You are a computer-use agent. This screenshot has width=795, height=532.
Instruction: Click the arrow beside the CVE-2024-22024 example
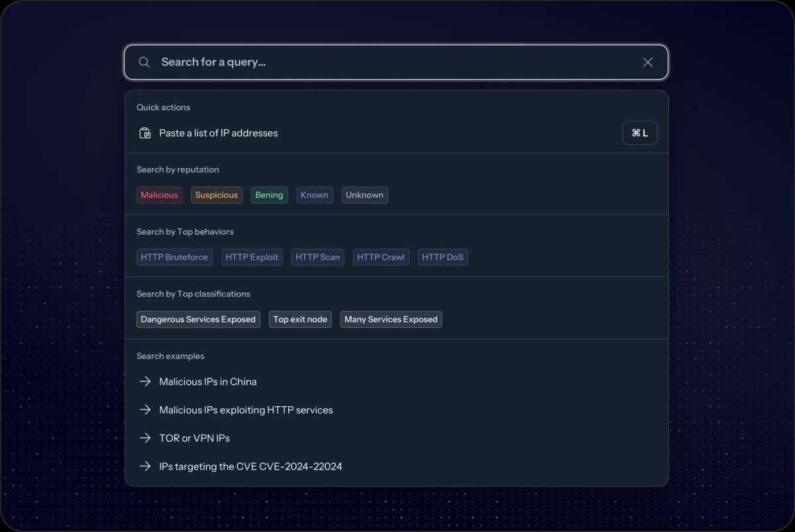[144, 466]
